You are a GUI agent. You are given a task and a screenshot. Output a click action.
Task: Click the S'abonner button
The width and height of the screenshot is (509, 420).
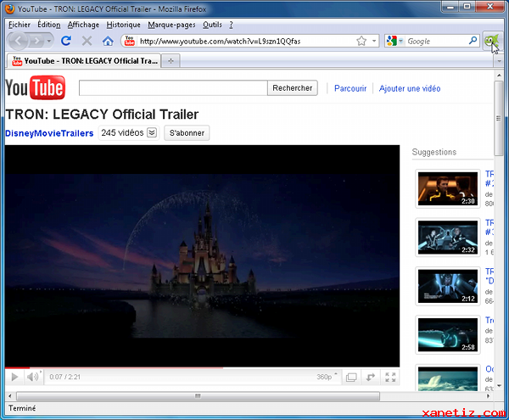pos(187,132)
